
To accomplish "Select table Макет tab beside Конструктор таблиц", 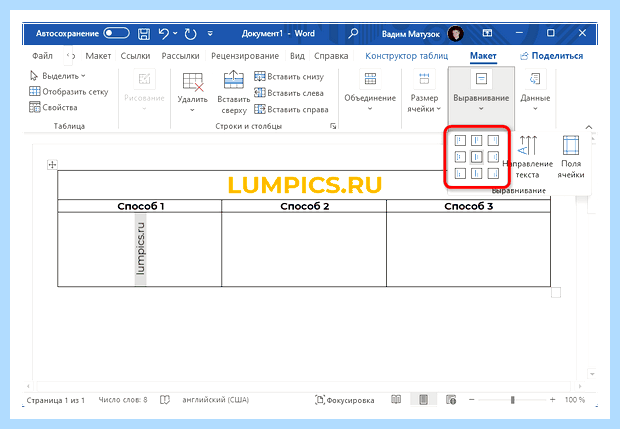I will click(483, 56).
